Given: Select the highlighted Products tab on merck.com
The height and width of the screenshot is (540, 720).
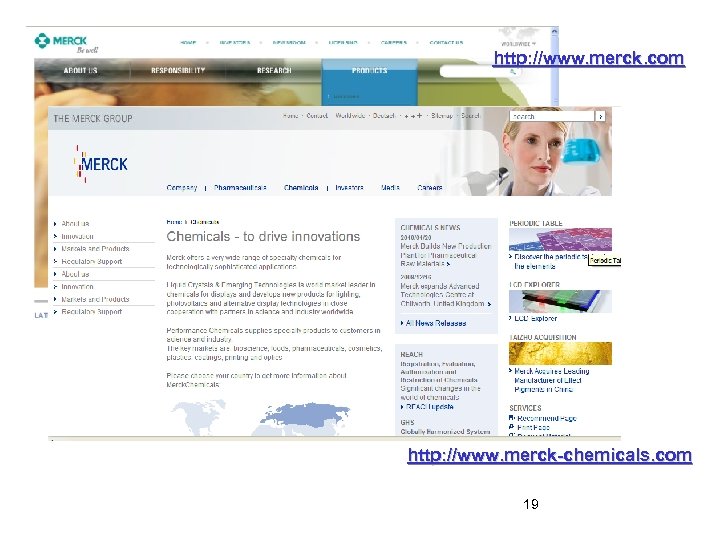Looking at the screenshot, I should click(369, 71).
